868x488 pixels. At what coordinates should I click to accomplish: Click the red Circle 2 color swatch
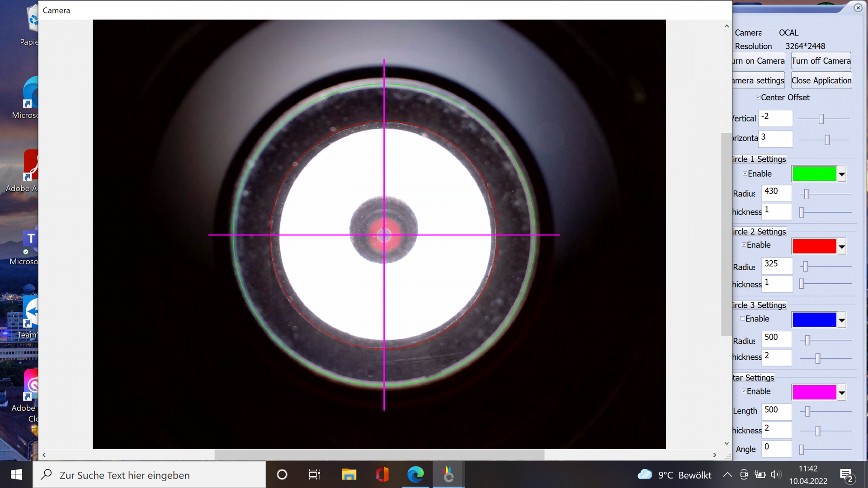coord(814,247)
